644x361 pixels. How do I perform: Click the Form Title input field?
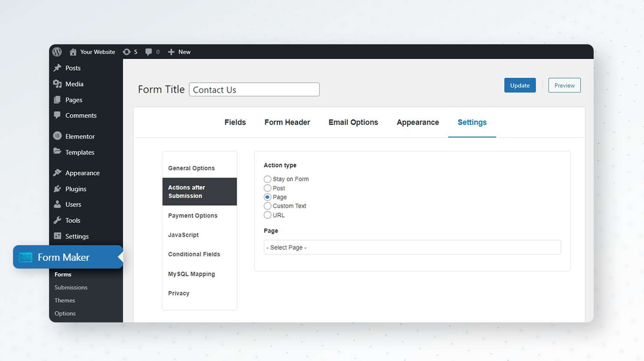click(254, 89)
